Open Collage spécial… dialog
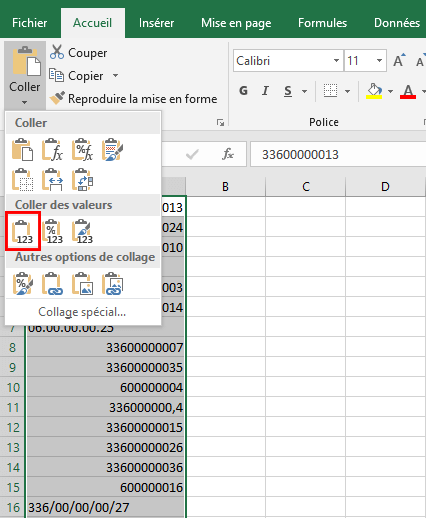This screenshot has width=426, height=518. [82, 312]
